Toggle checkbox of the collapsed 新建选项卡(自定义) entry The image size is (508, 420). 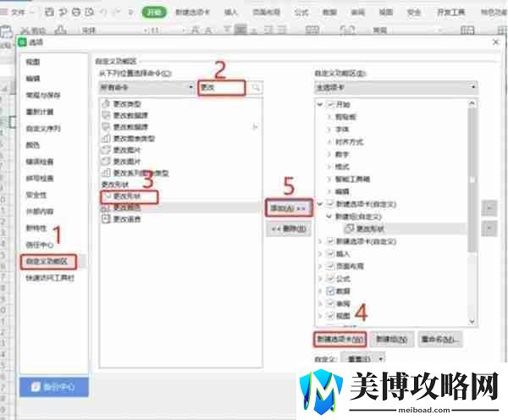[330, 241]
